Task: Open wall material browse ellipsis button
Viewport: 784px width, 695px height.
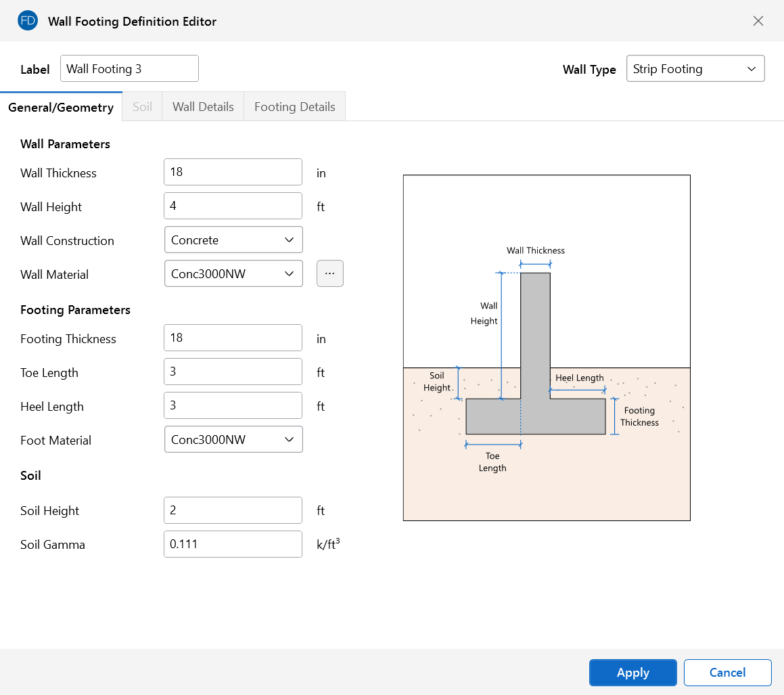Action: click(x=330, y=273)
